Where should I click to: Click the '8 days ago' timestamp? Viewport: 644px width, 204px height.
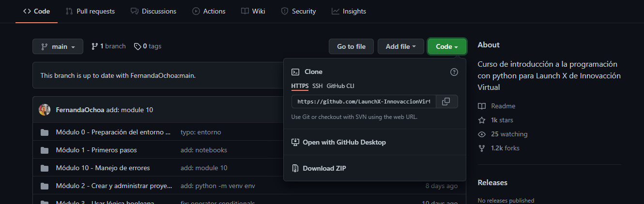442,186
